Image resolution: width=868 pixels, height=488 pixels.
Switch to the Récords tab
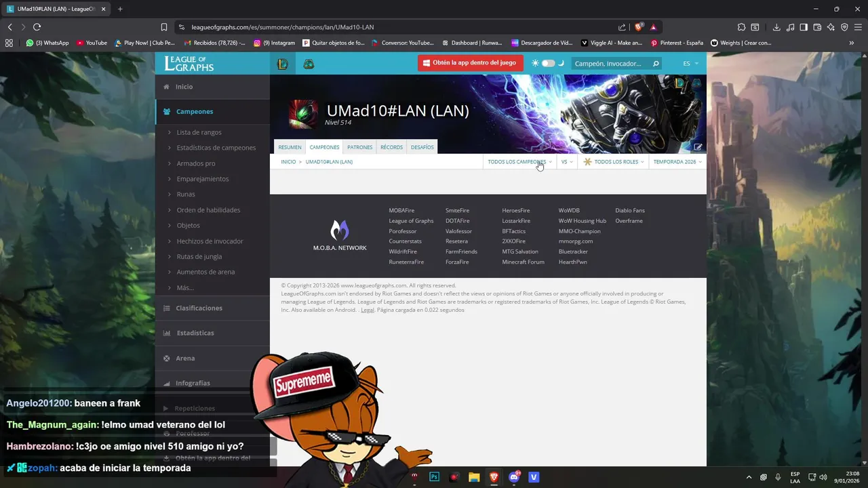[391, 147]
